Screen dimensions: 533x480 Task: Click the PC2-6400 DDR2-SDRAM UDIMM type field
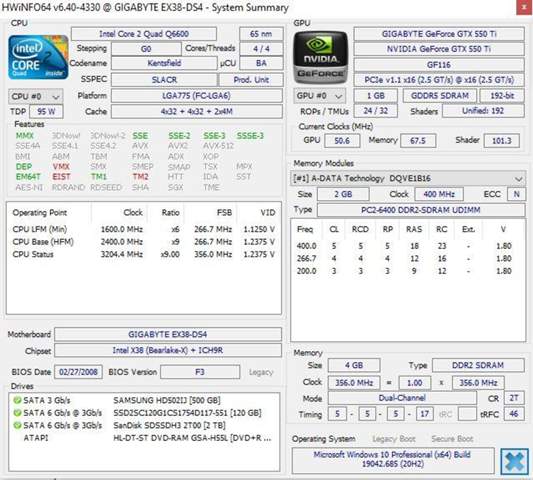click(x=421, y=210)
